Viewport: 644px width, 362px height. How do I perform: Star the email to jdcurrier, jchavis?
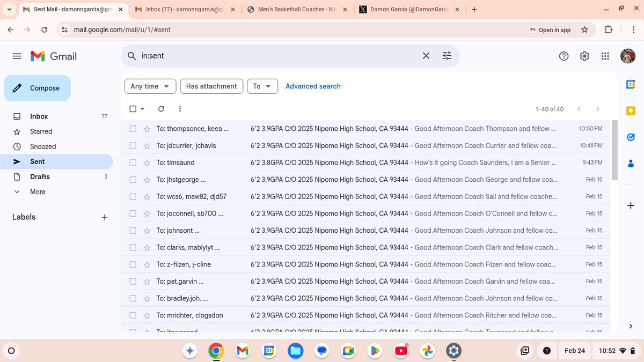coord(147,145)
